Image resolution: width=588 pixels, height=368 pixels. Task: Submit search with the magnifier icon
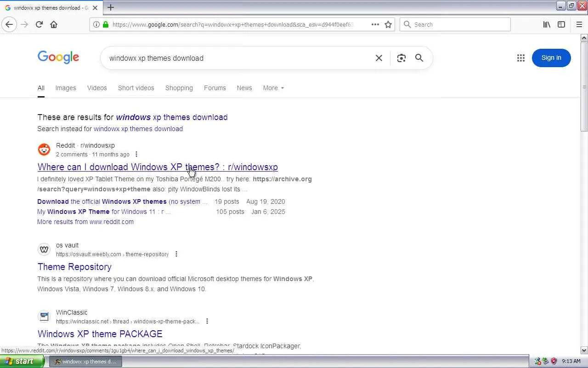point(419,58)
